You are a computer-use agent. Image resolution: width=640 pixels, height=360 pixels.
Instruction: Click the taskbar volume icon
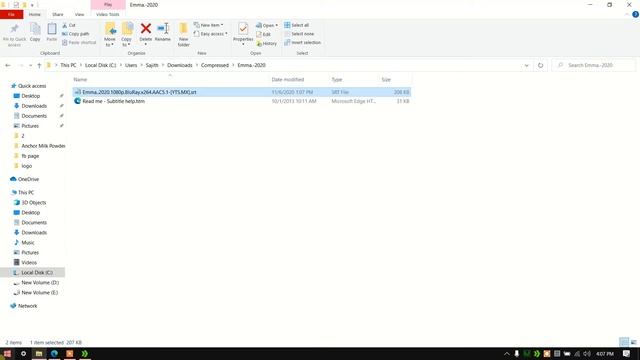tap(587, 353)
